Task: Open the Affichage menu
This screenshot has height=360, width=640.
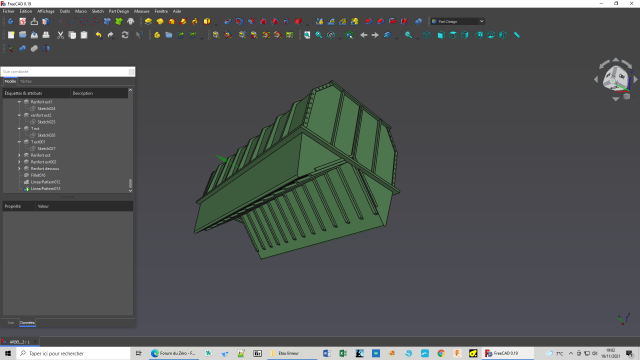Action: [46, 11]
